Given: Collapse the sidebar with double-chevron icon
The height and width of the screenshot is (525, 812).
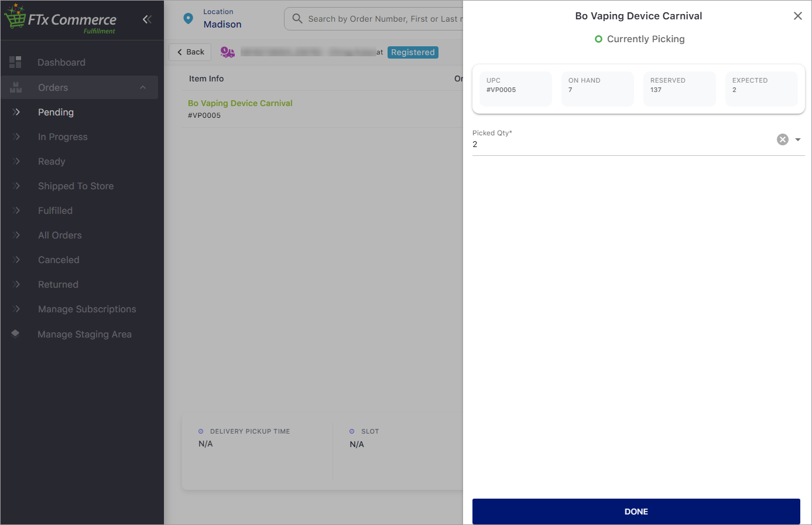Looking at the screenshot, I should 147,19.
